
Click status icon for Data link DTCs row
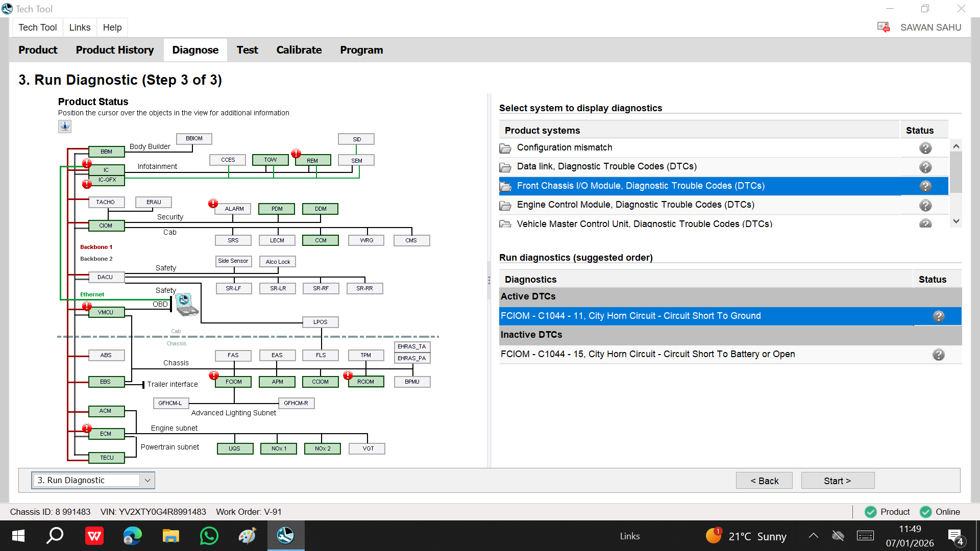pos(925,167)
